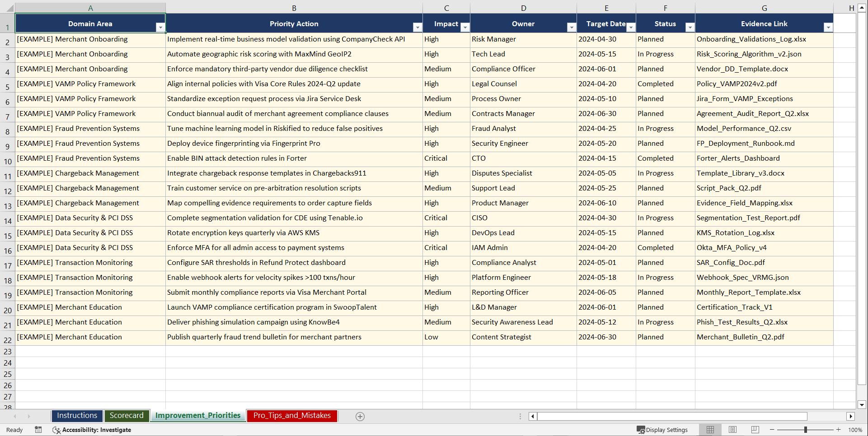Image resolution: width=868 pixels, height=436 pixels.
Task: Zoom in using the plus icon
Action: coord(839,430)
